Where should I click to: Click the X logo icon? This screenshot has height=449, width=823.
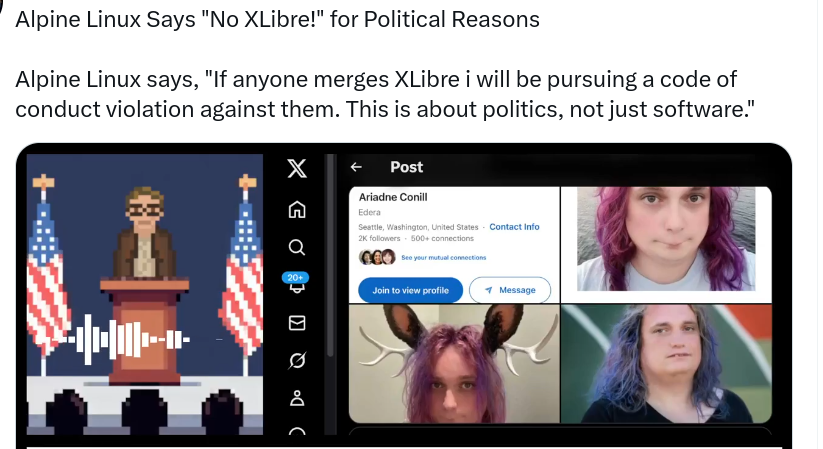297,169
